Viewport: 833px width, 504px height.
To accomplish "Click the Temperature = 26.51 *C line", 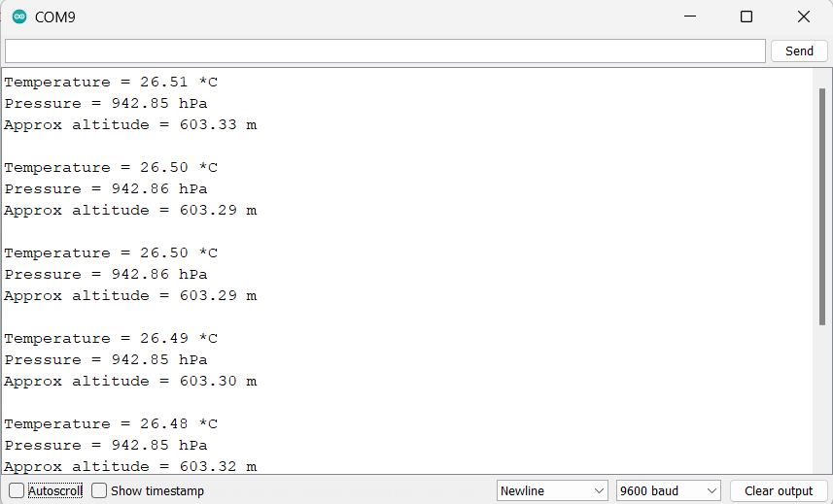I will point(111,82).
